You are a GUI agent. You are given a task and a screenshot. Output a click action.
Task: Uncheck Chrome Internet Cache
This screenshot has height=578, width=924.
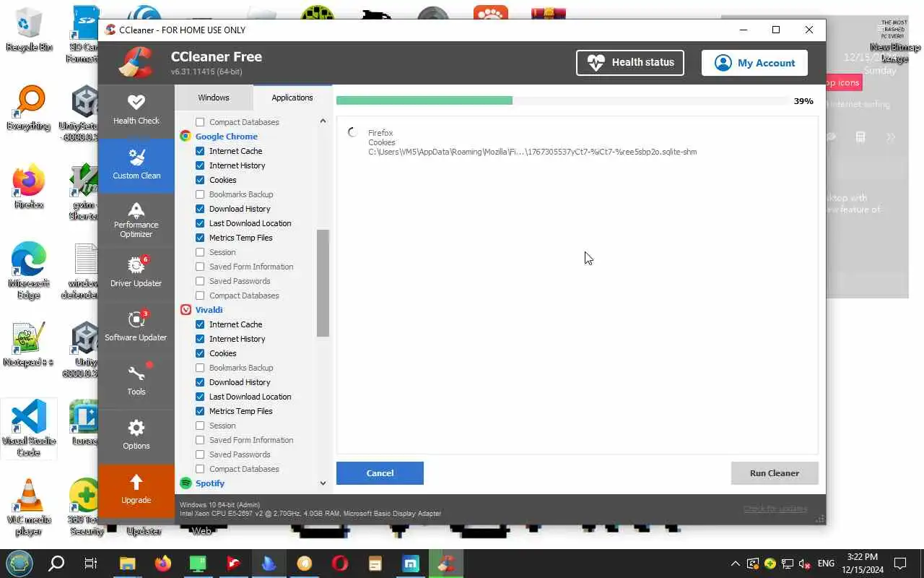(200, 151)
